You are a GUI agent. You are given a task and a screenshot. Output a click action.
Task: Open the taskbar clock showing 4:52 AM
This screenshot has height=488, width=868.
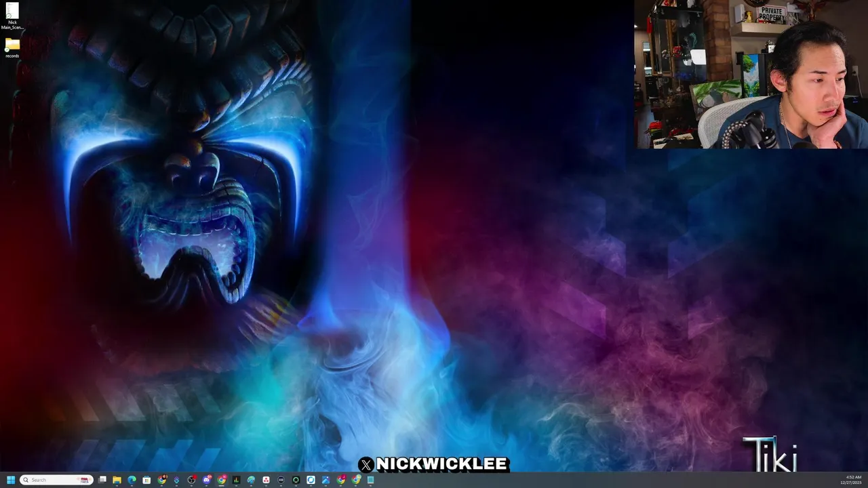click(x=850, y=480)
